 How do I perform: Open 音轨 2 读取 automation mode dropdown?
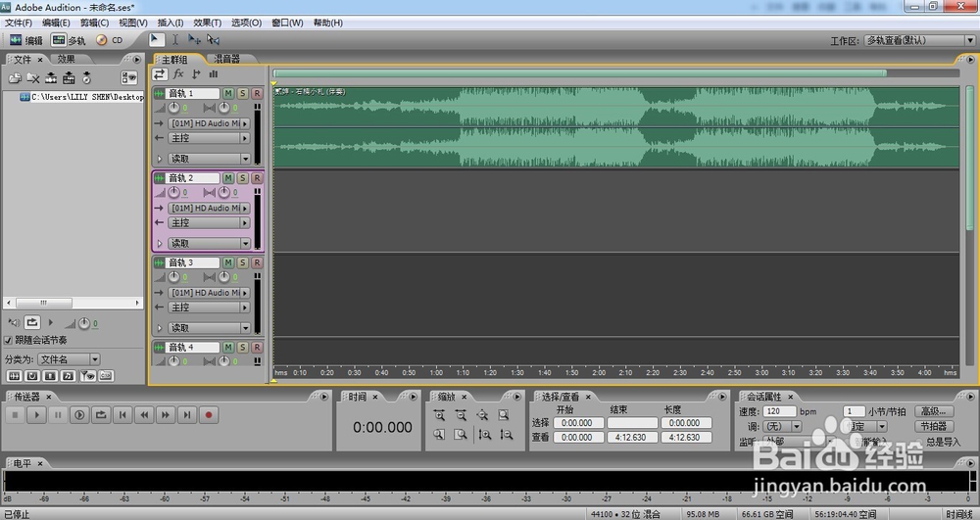pos(209,244)
